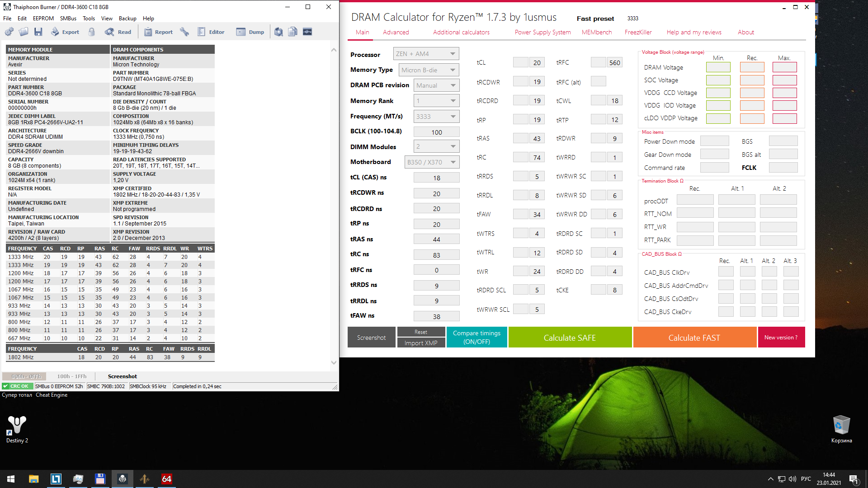868x488 pixels.
Task: Click the red-bordered DRAM Voltage Max box
Action: coord(784,67)
